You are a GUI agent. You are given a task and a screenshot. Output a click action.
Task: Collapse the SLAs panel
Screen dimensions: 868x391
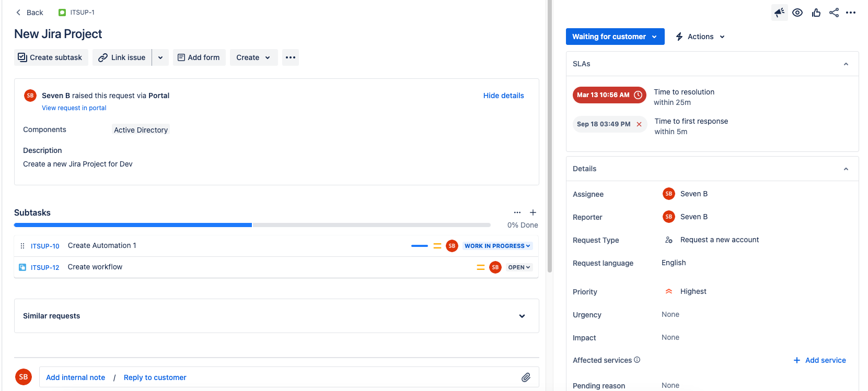[846, 64]
